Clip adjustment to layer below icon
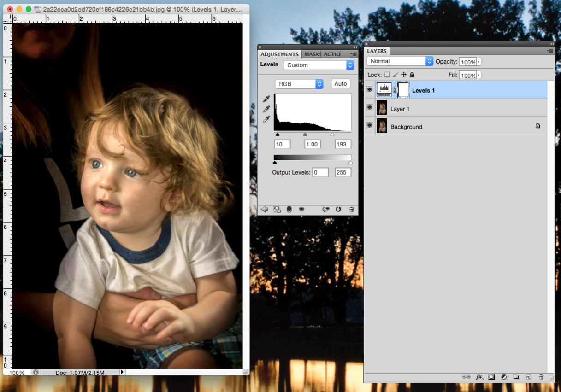The height and width of the screenshot is (392, 561). [289, 209]
